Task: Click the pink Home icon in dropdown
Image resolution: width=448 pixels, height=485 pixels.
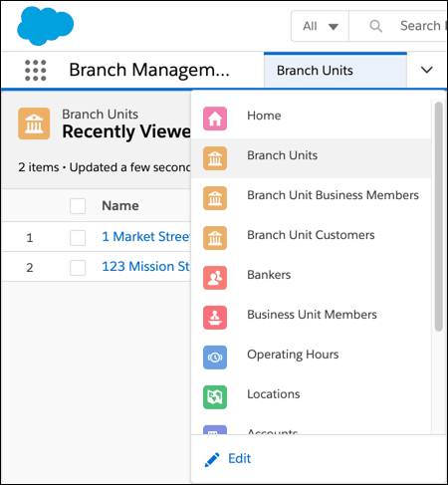Action: pos(215,119)
